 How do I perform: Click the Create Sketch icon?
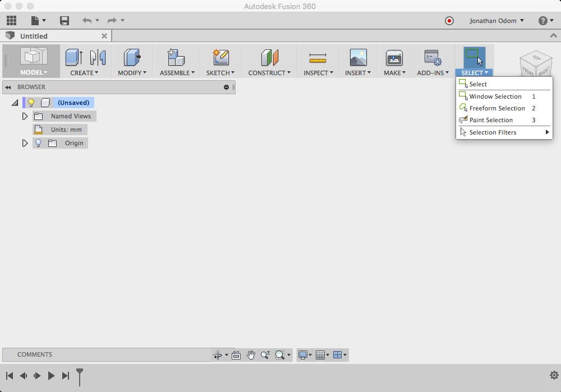point(220,57)
